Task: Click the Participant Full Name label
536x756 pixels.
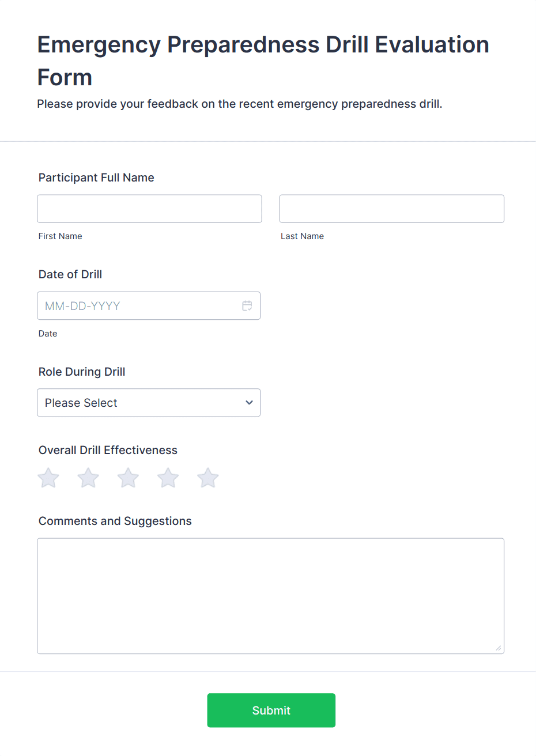Action: point(96,177)
